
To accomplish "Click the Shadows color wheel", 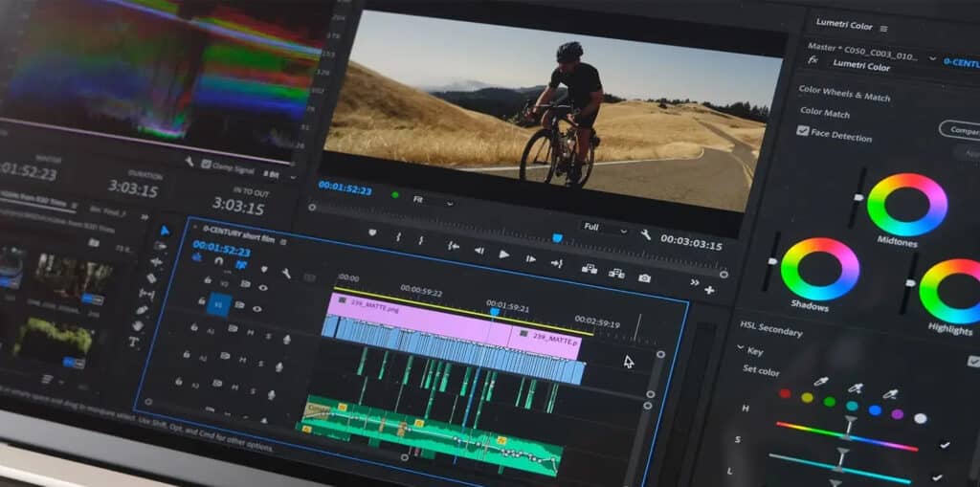I will [820, 270].
